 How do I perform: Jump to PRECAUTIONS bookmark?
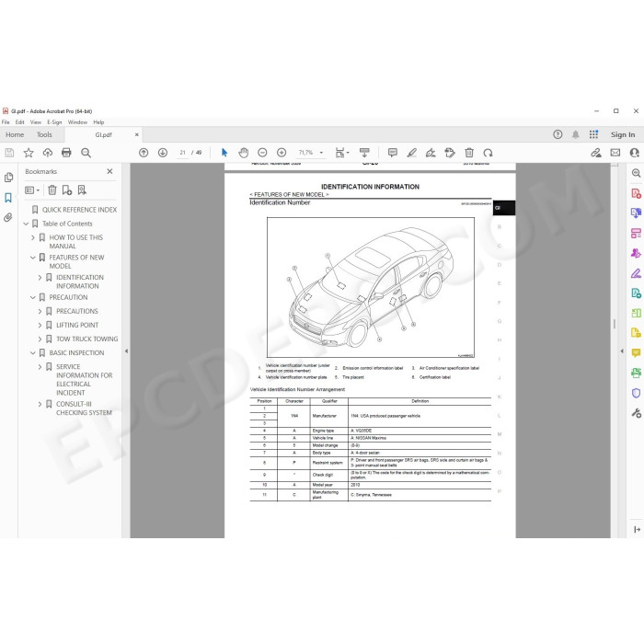tap(77, 311)
